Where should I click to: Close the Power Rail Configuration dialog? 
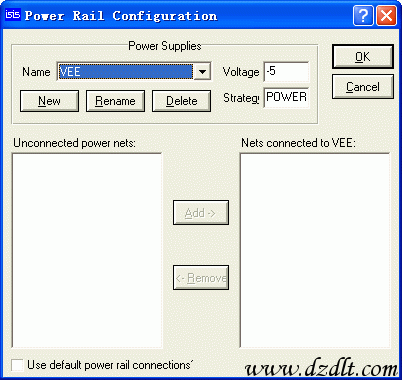tap(387, 15)
